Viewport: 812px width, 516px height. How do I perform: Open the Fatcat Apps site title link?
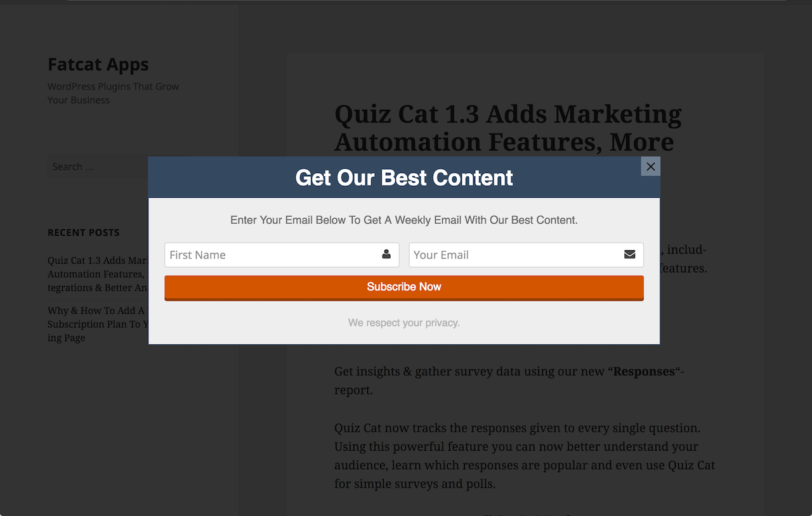pos(98,65)
